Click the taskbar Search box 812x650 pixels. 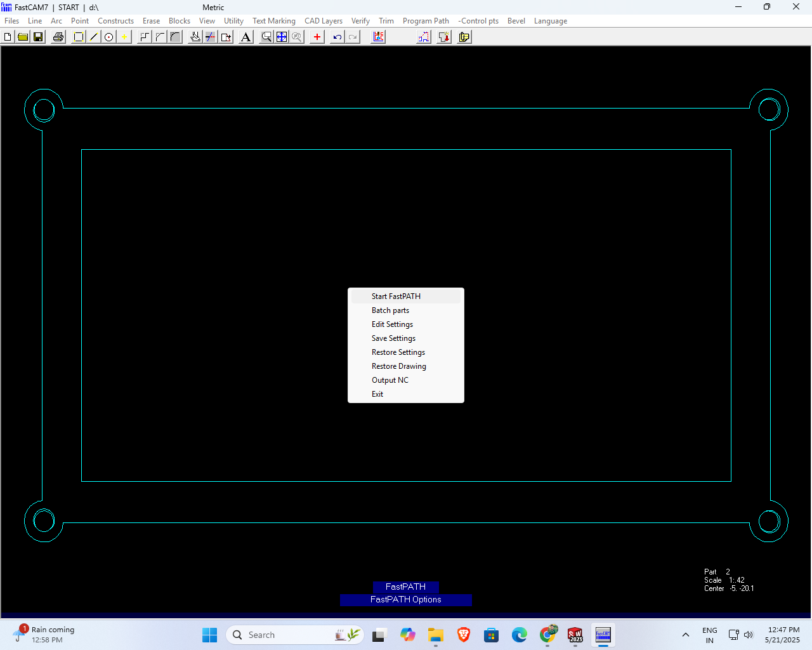(x=295, y=635)
